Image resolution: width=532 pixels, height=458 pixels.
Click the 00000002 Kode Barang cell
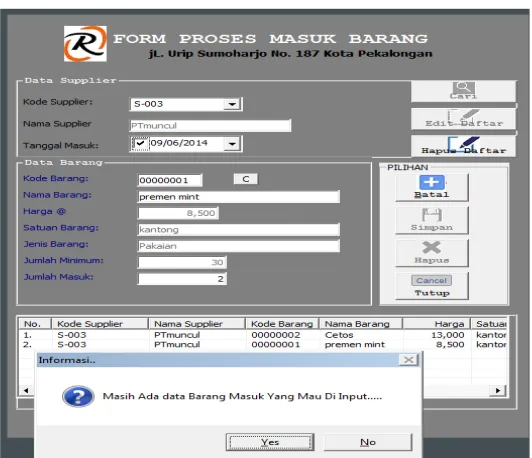[x=276, y=335]
